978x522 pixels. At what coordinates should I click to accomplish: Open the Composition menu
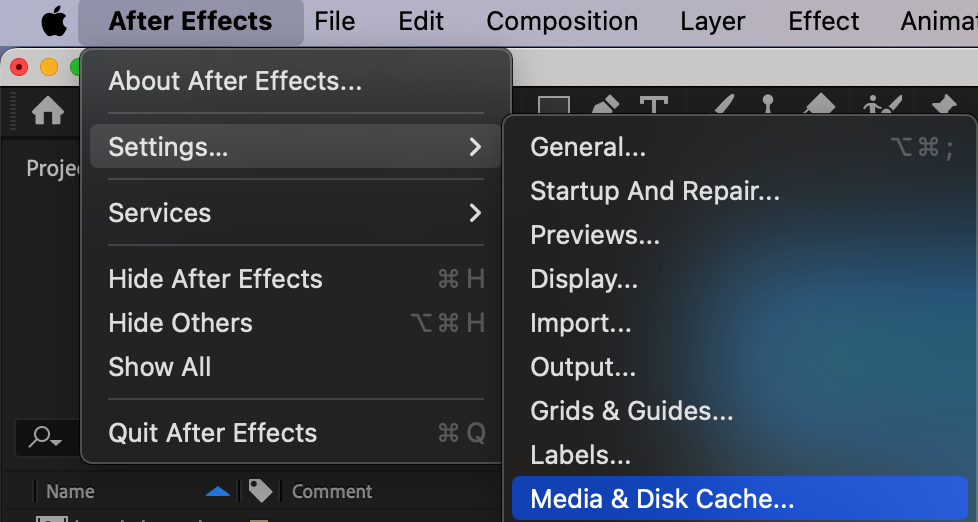(562, 21)
